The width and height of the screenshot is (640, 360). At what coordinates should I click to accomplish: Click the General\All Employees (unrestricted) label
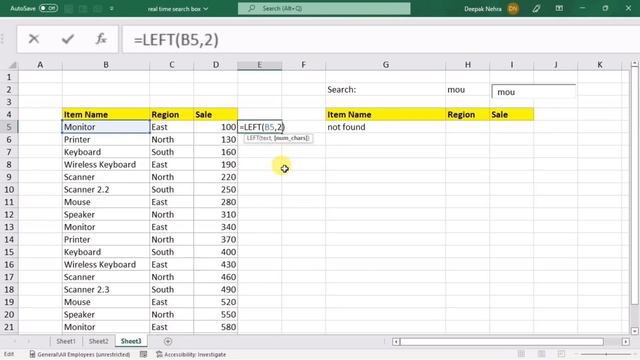click(x=84, y=354)
